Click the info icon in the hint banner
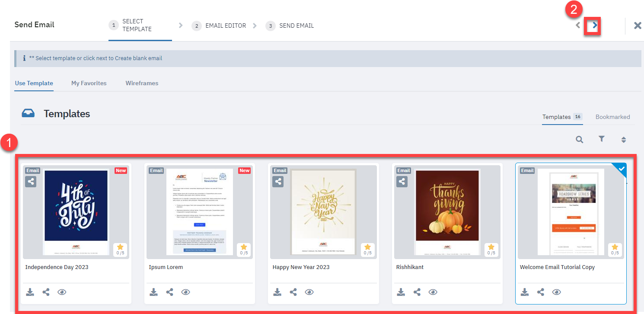The width and height of the screenshot is (644, 314). 24,58
